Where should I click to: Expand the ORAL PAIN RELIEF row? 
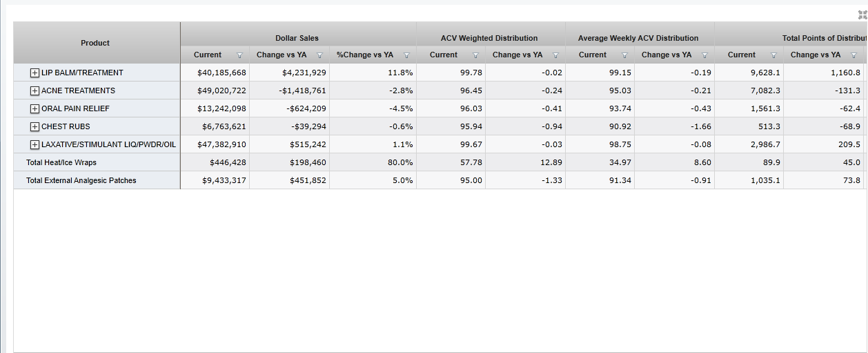tap(34, 108)
